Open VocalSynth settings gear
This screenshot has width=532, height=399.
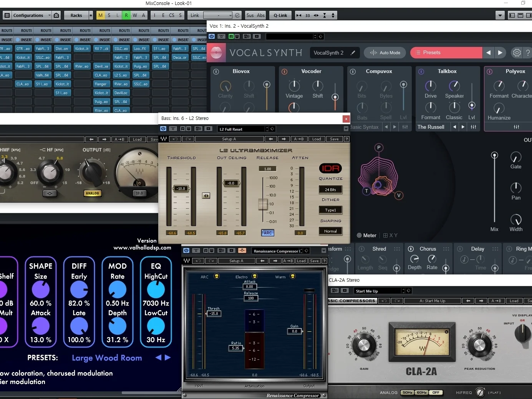click(517, 53)
